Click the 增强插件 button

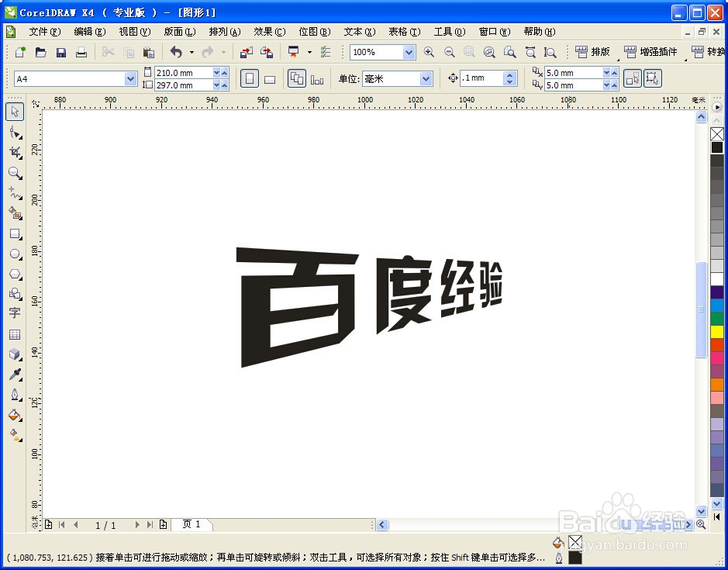tap(651, 52)
